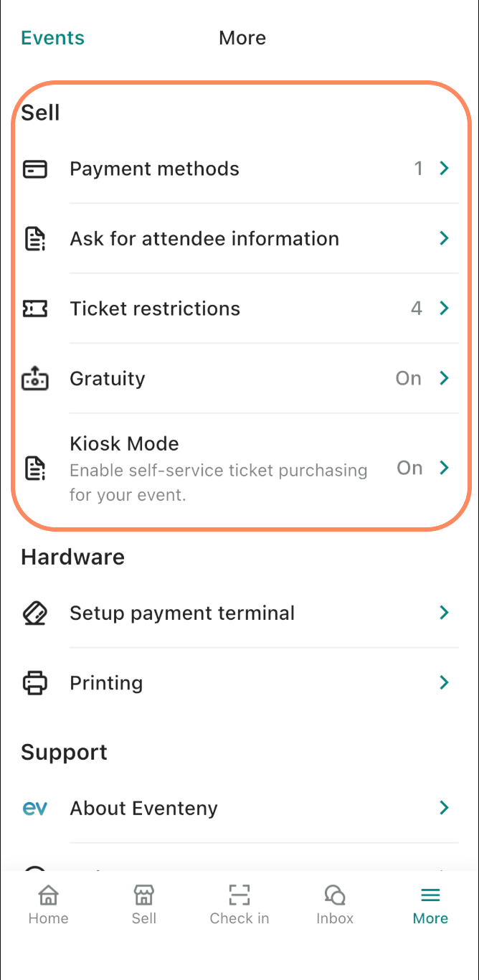Tap the Kiosk Mode document icon
The height and width of the screenshot is (980, 479).
point(35,468)
